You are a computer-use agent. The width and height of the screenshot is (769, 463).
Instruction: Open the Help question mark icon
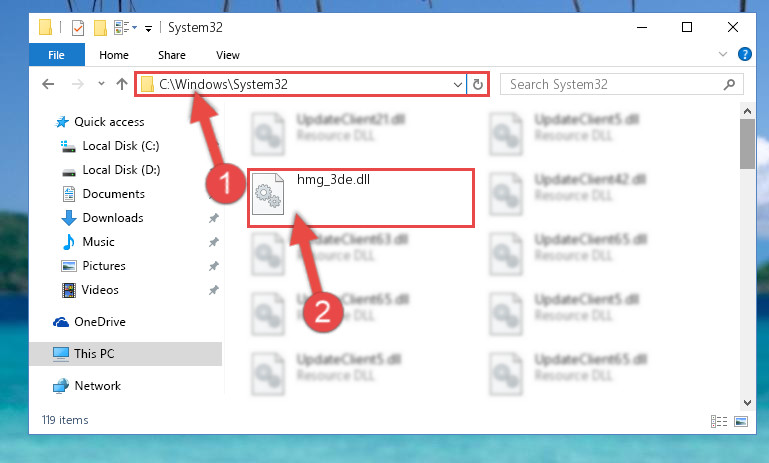(x=744, y=54)
